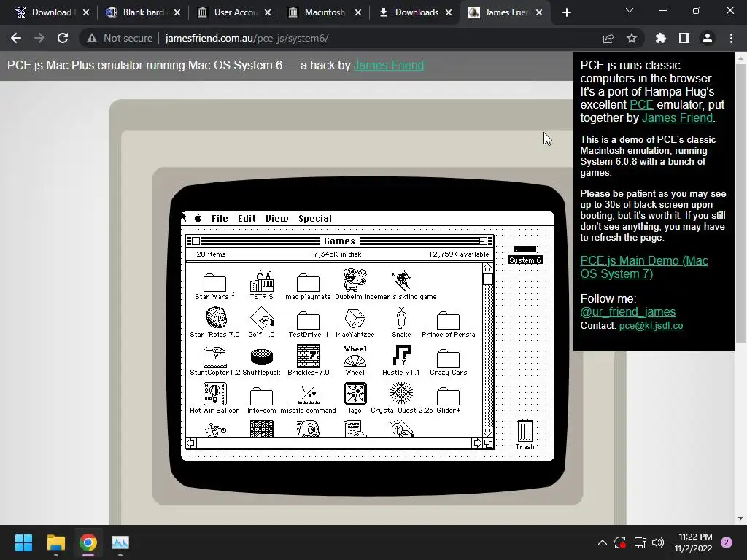Click the Games window size box
This screenshot has width=747, height=560.
[488, 443]
